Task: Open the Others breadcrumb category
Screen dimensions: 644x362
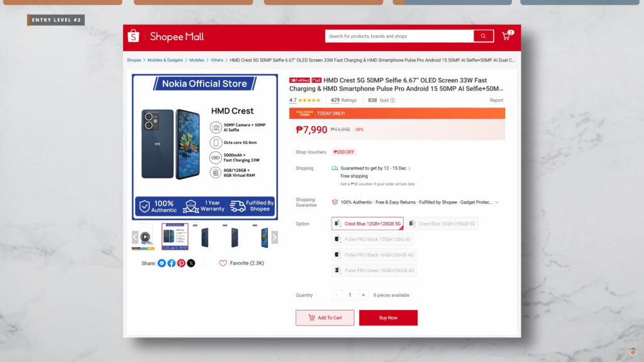Action: [217, 60]
